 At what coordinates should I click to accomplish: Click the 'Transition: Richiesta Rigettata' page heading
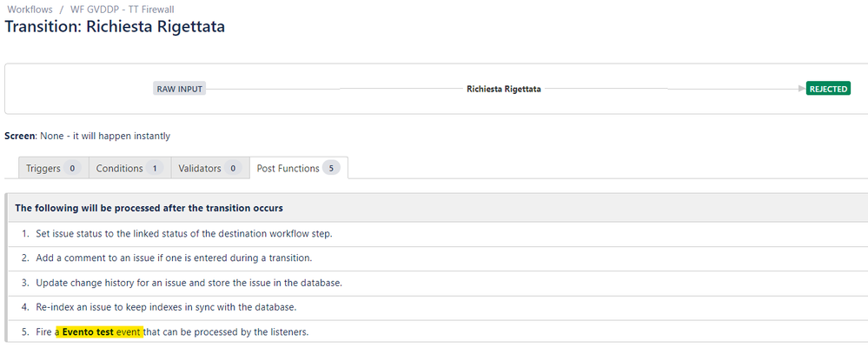(115, 27)
